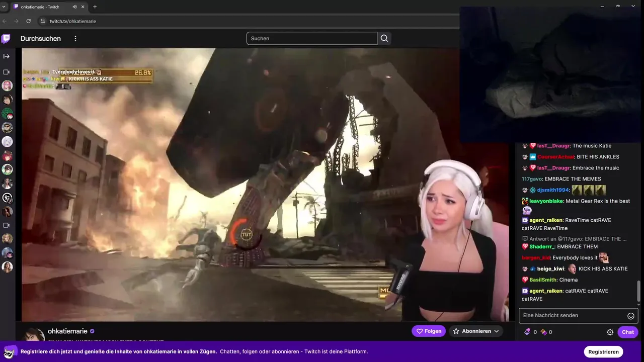Close the ohkatiemarie - Twitch tab
Screen dimensions: 644x362
click(84, 7)
